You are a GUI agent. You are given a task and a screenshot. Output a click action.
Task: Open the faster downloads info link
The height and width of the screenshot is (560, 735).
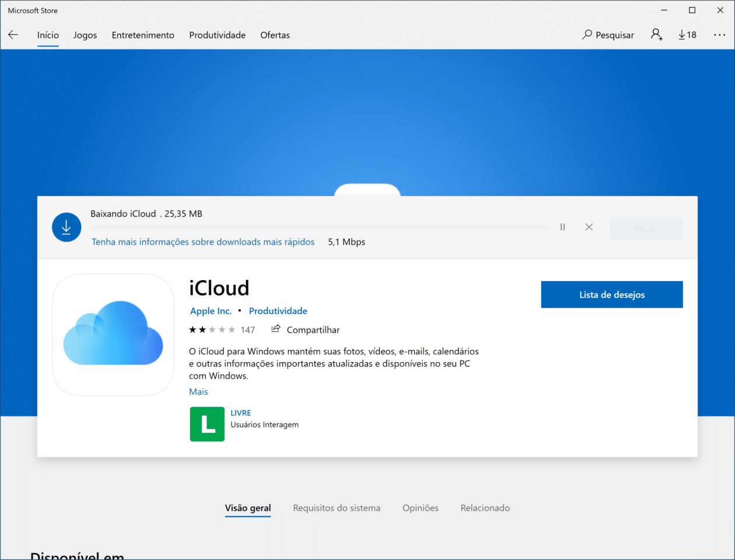203,242
